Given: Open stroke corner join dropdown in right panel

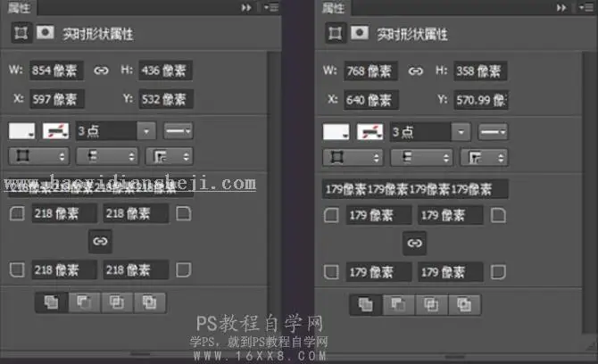Looking at the screenshot, I should tap(484, 157).
